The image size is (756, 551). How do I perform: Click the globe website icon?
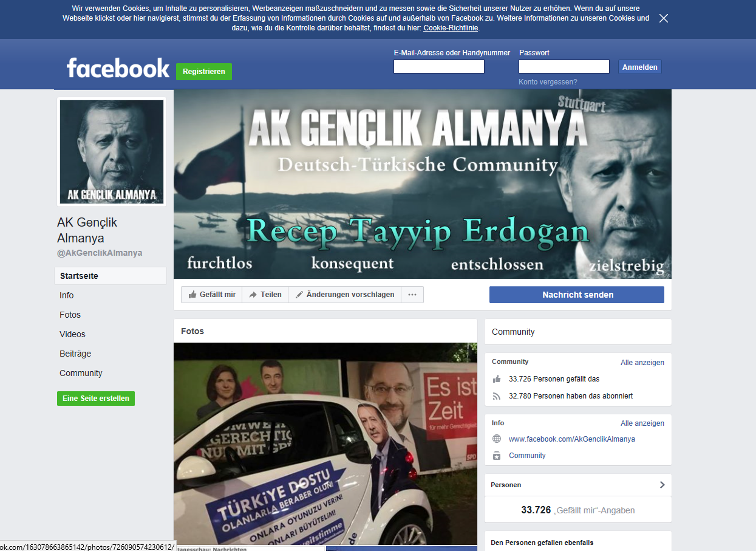pyautogui.click(x=497, y=439)
